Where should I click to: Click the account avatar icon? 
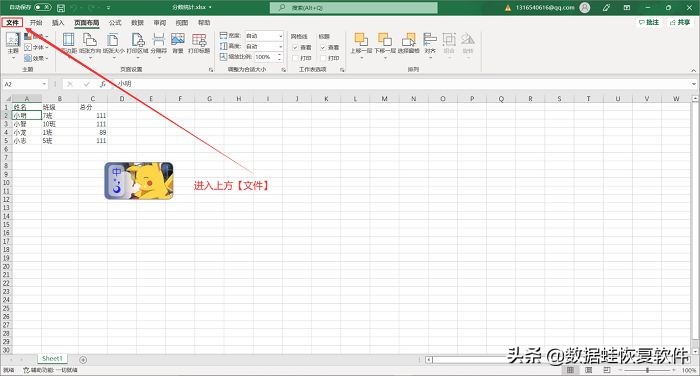(584, 8)
